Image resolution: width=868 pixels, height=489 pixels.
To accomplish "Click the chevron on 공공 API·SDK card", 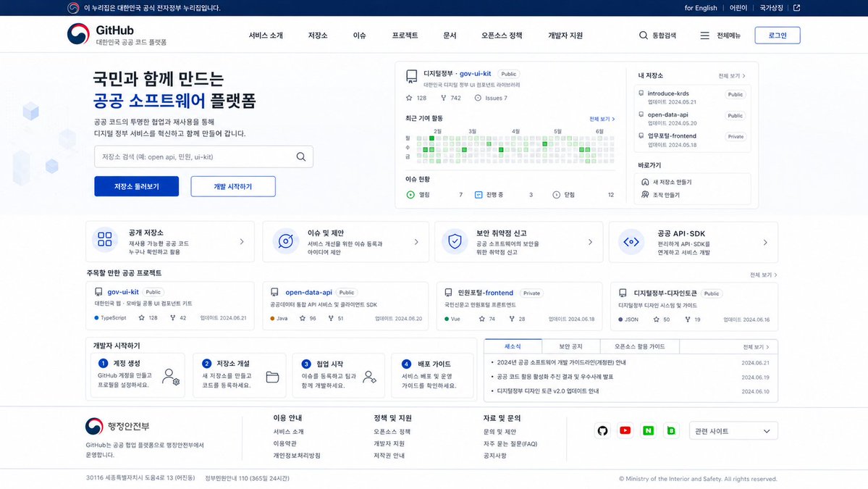I will tap(765, 243).
